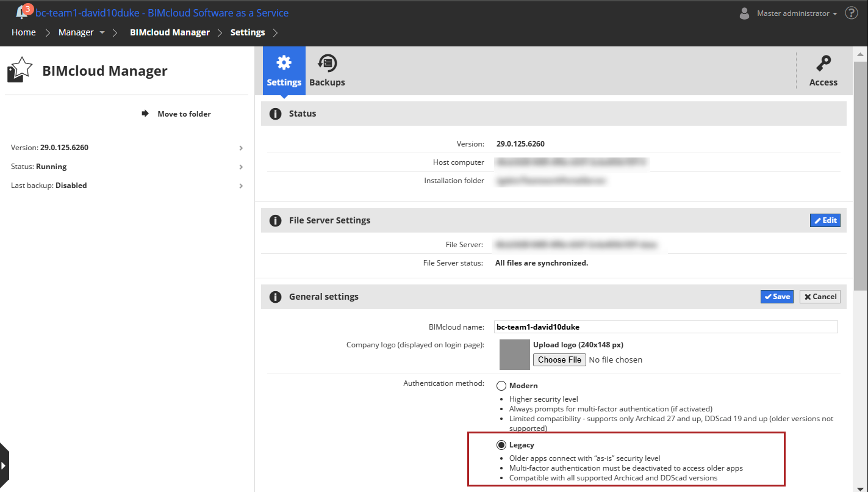
Task: Click the "No file chosen" text
Action: coord(615,360)
